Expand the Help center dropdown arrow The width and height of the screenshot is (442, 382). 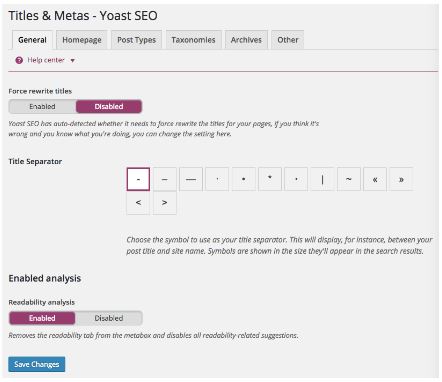[x=72, y=61]
